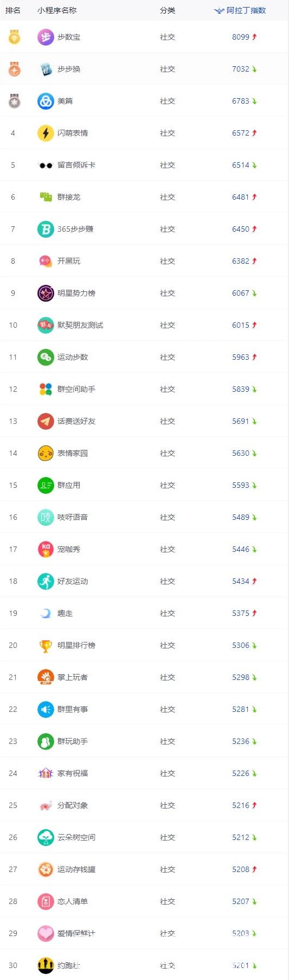
Task: Click the 分类 column header
Action: click(x=168, y=10)
